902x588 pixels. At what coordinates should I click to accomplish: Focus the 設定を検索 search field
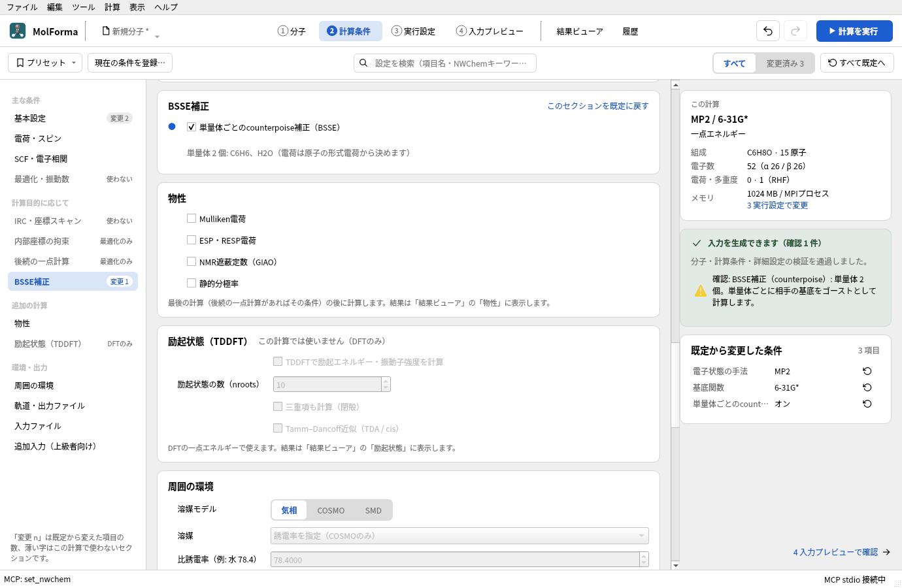pyautogui.click(x=445, y=63)
